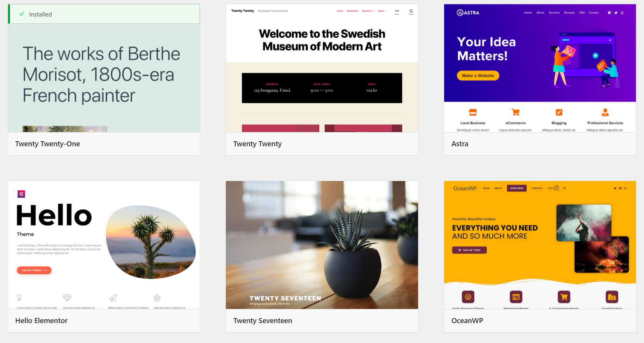The image size is (644, 343).
Task: Click the Local Business store icon
Action: coord(473,112)
